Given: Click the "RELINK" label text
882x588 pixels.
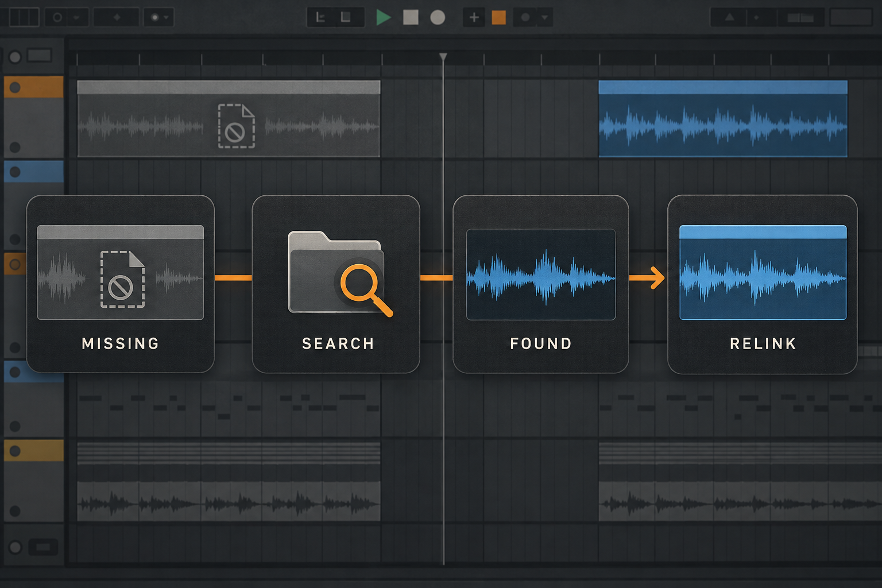Looking at the screenshot, I should click(x=763, y=343).
